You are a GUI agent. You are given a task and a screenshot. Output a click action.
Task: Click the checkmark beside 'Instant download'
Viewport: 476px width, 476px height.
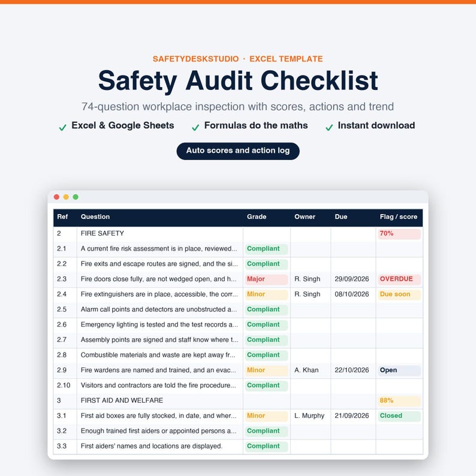(x=329, y=128)
